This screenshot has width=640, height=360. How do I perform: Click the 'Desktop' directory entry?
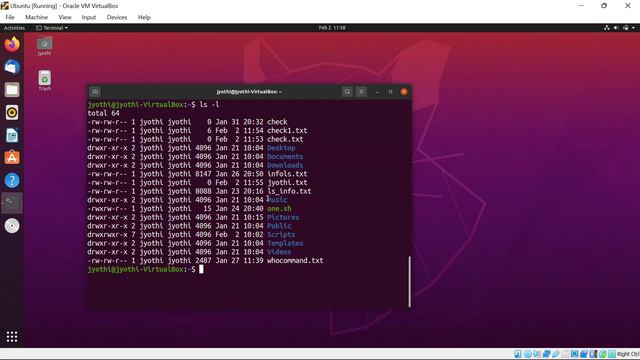point(281,148)
